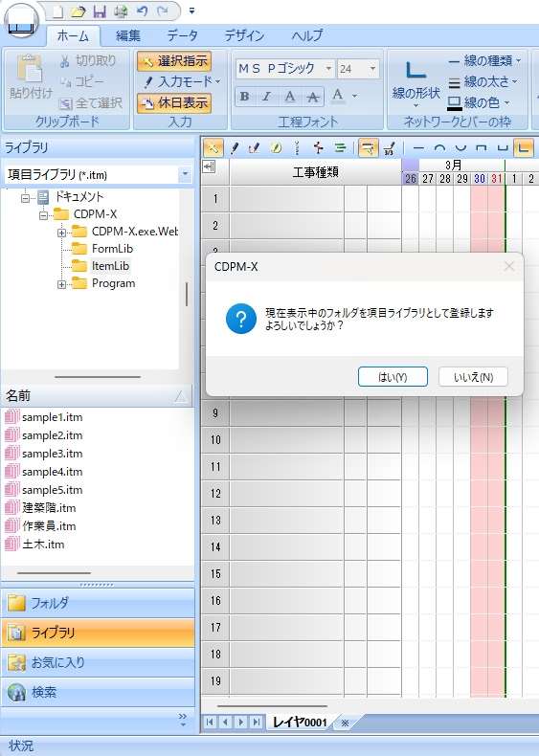Open the 線の形状 line shape menu
539x756 pixels.
(x=415, y=83)
